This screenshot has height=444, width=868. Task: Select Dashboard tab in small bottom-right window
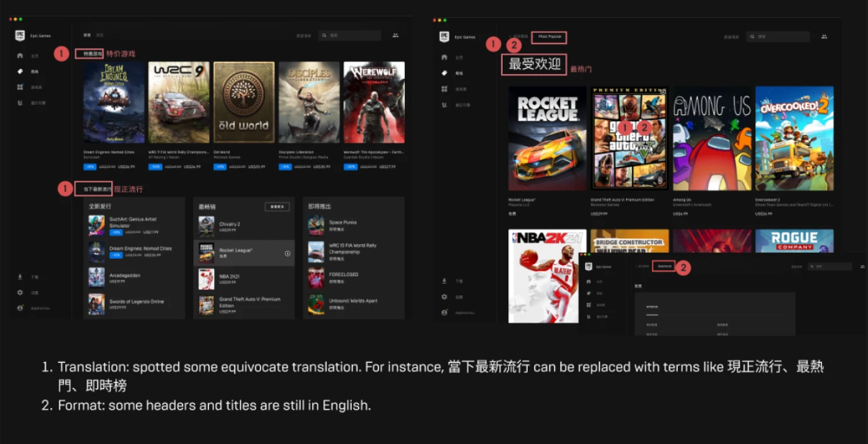pyautogui.click(x=665, y=266)
